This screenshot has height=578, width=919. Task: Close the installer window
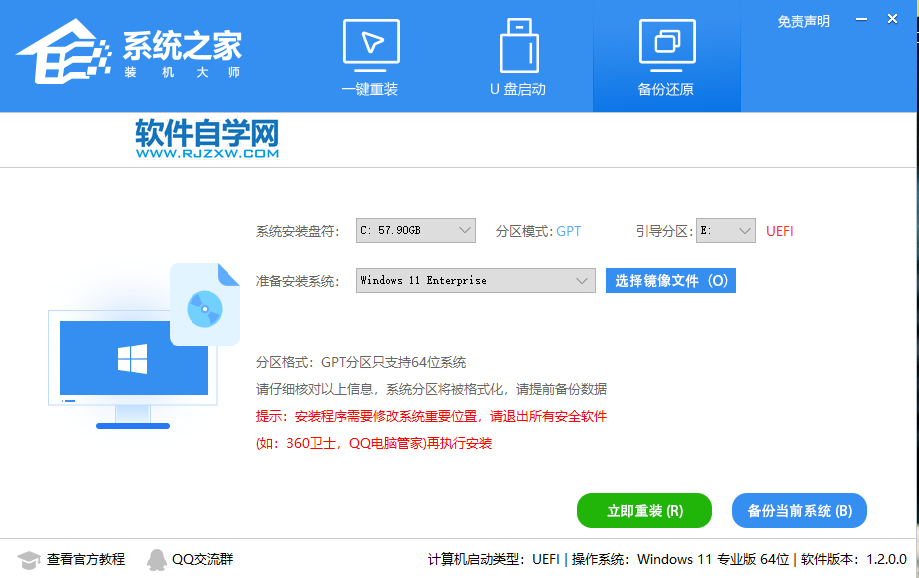click(x=892, y=19)
